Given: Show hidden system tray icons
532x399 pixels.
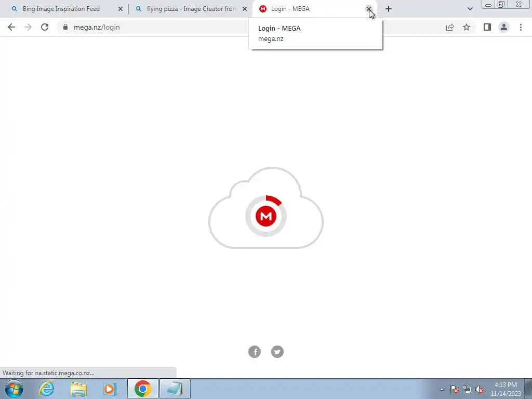Looking at the screenshot, I should tap(442, 389).
